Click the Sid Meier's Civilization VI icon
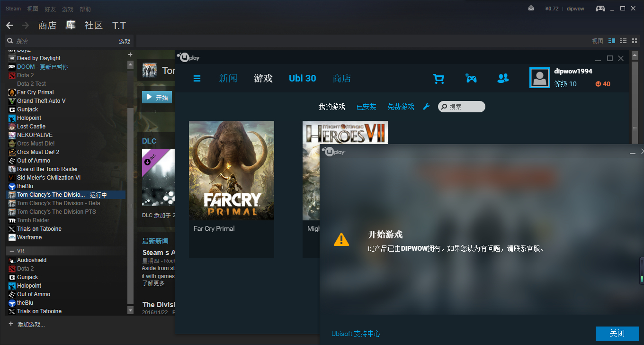Image resolution: width=644 pixels, height=345 pixels. (12, 178)
